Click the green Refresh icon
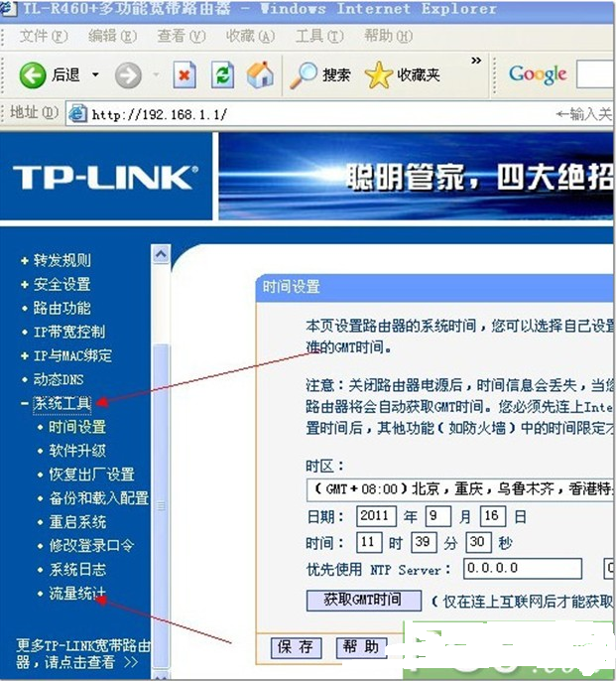 coord(222,74)
